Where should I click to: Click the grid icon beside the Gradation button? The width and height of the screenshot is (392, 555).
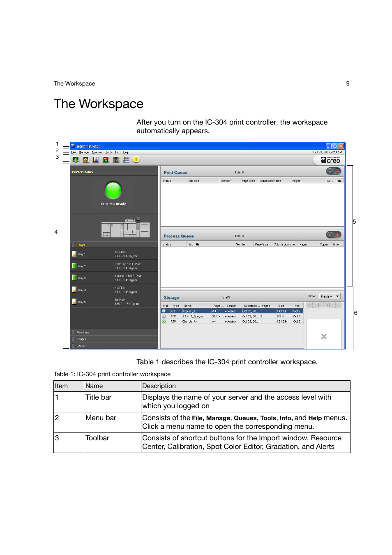[126, 160]
